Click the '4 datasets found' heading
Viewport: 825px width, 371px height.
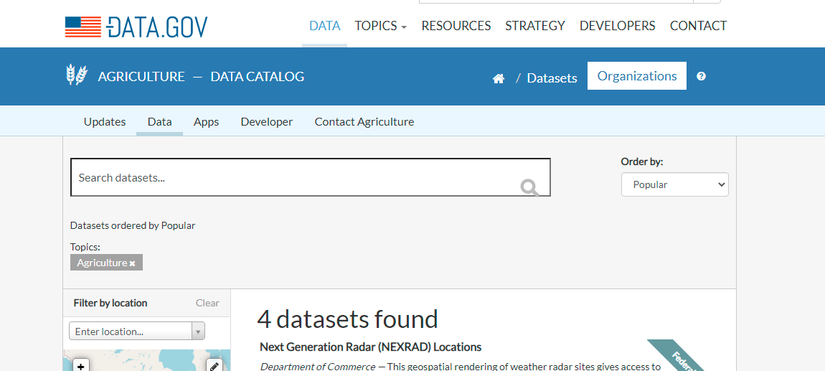click(347, 319)
